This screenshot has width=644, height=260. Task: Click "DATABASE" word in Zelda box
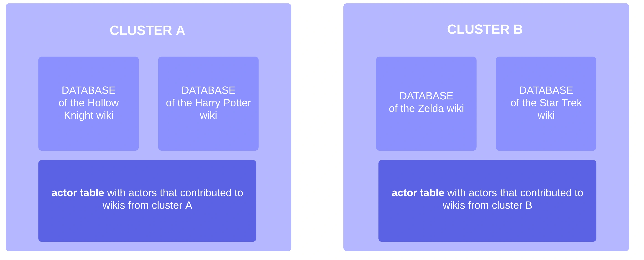click(426, 96)
